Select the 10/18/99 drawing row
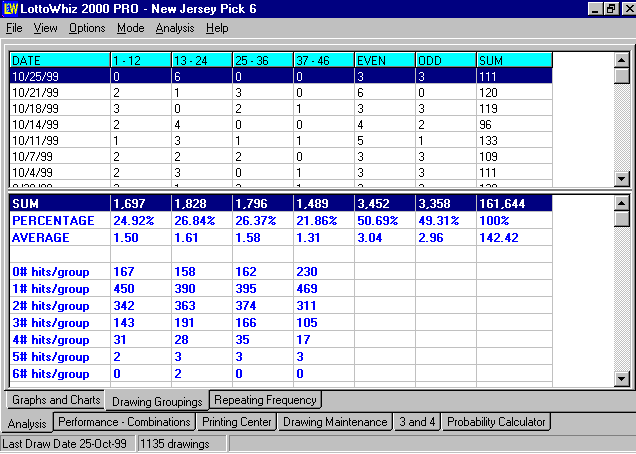The width and height of the screenshot is (636, 454). (281, 108)
